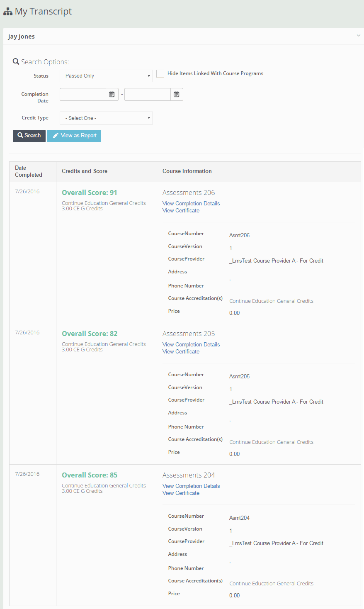This screenshot has width=364, height=609.
Task: Click the Date Completed column header
Action: pyautogui.click(x=29, y=171)
